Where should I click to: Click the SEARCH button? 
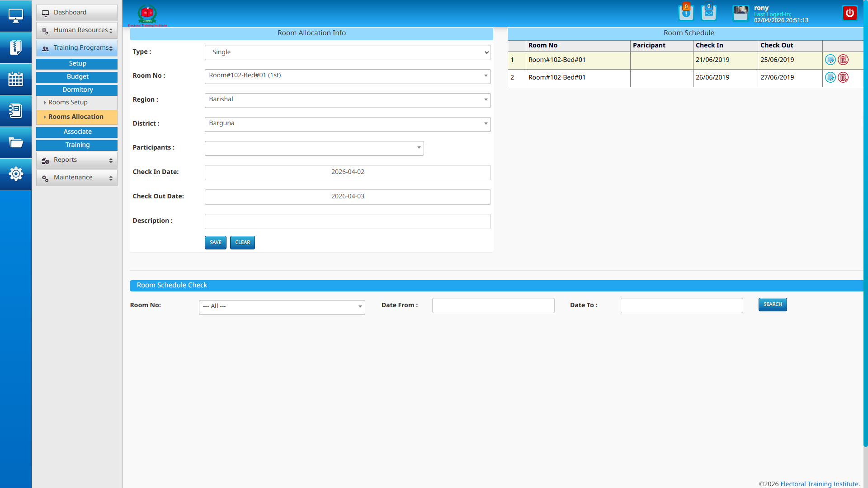(x=772, y=305)
